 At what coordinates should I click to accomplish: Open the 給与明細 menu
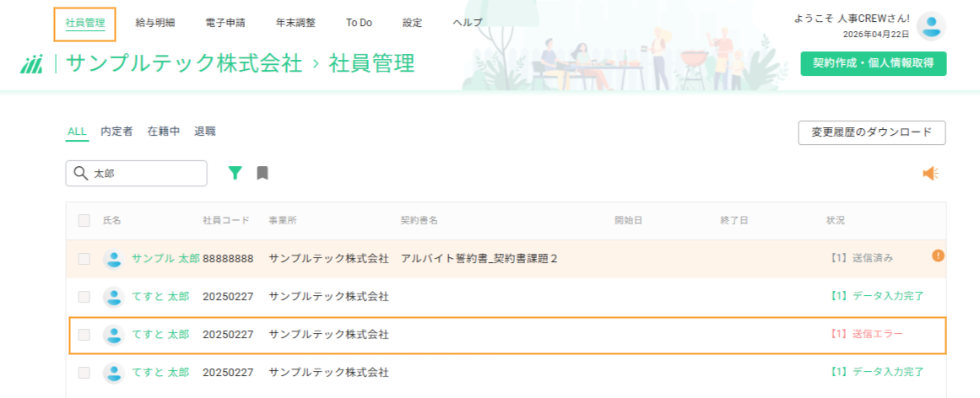tap(155, 23)
